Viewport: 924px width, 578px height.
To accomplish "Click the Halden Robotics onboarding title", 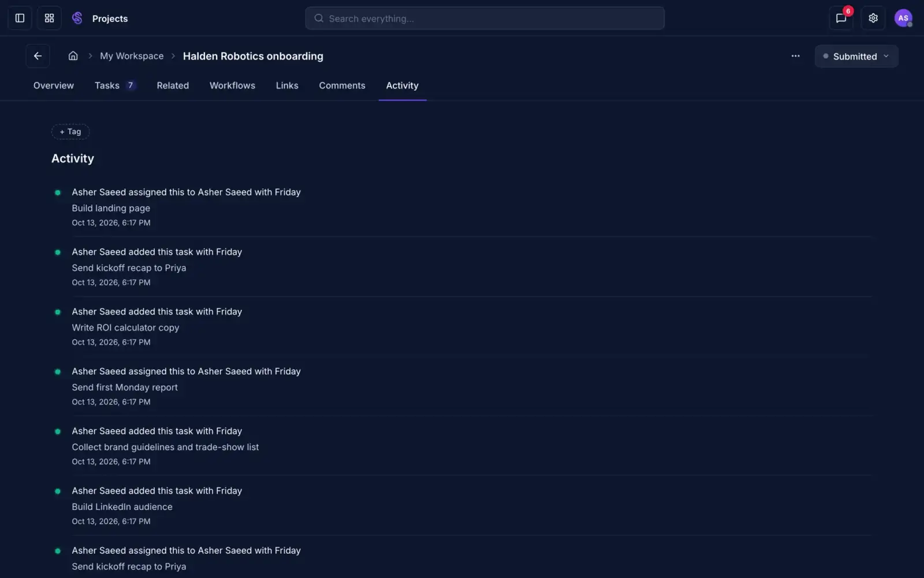I will pos(253,56).
